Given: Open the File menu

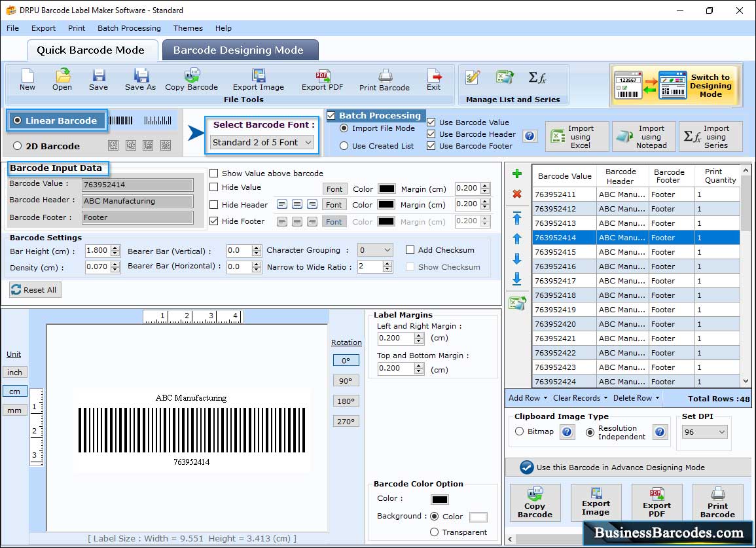Looking at the screenshot, I should [12, 28].
